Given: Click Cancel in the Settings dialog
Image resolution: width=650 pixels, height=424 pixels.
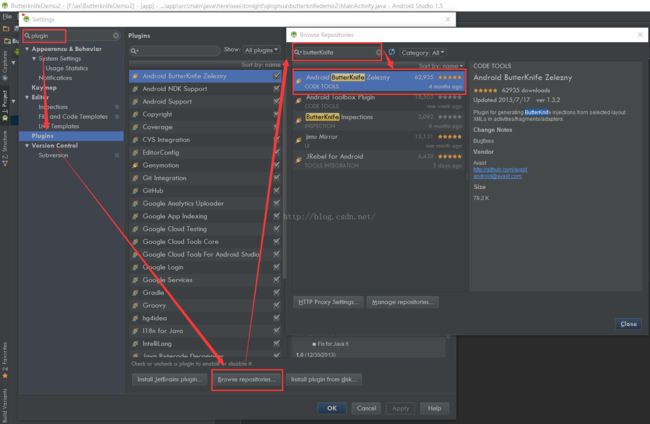Looking at the screenshot, I should coord(366,408).
